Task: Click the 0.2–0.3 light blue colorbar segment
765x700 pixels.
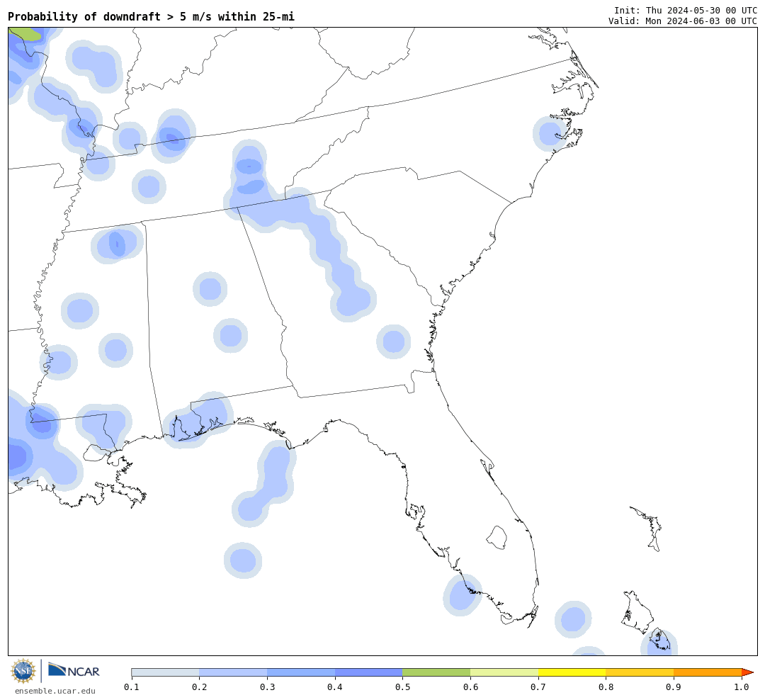Action: click(233, 672)
